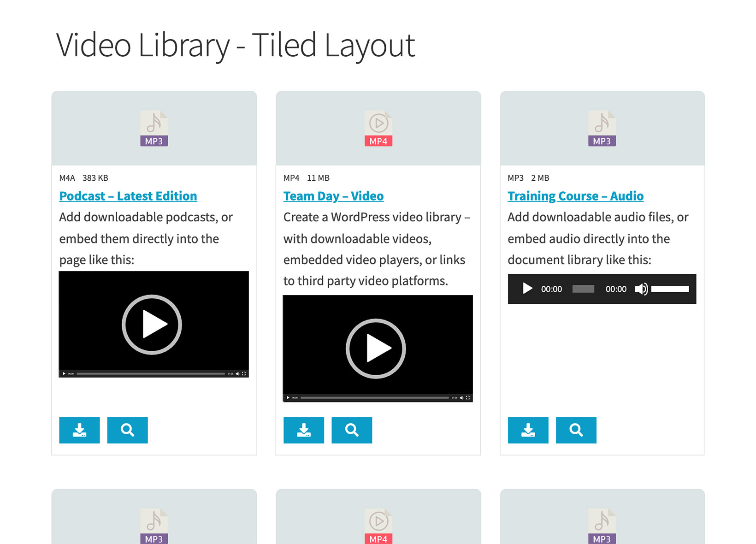Download the Podcast – Latest Edition file
The width and height of the screenshot is (756, 544).
point(79,430)
